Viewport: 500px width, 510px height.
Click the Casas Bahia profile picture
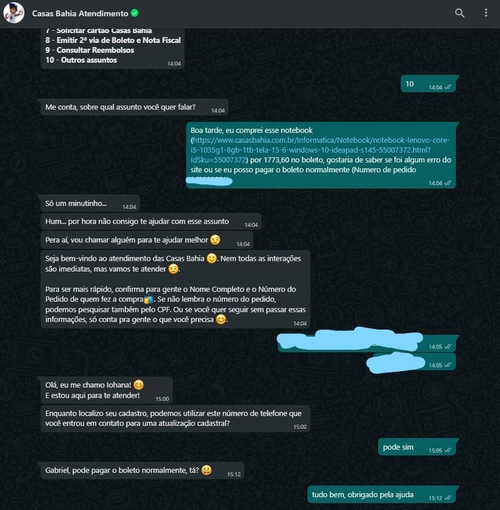pos(14,13)
